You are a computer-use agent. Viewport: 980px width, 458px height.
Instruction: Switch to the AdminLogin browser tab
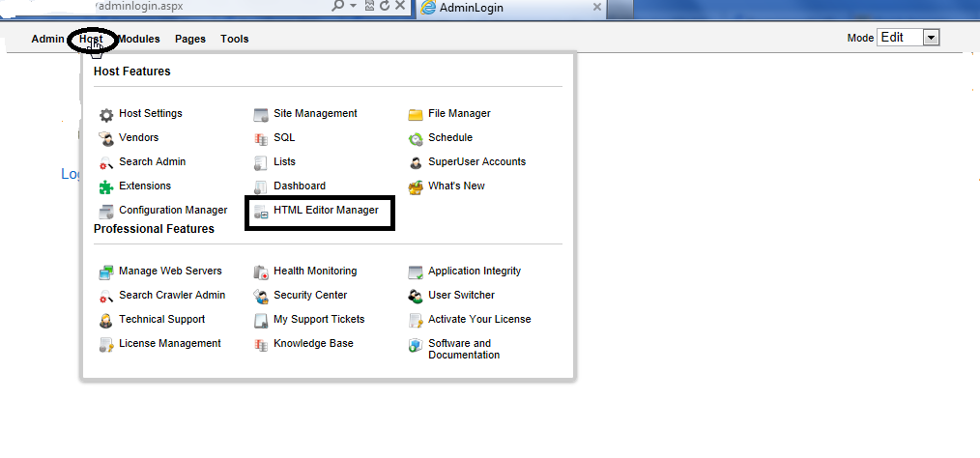pyautogui.click(x=510, y=8)
